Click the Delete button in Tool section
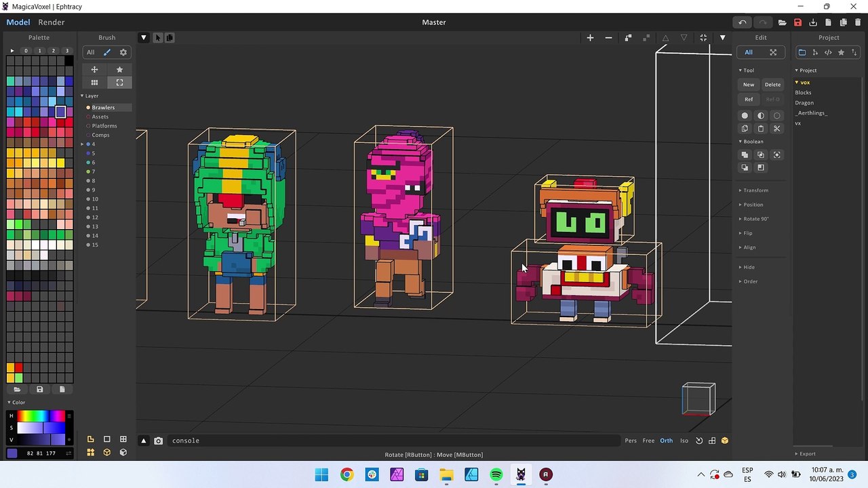868x488 pixels. 772,85
